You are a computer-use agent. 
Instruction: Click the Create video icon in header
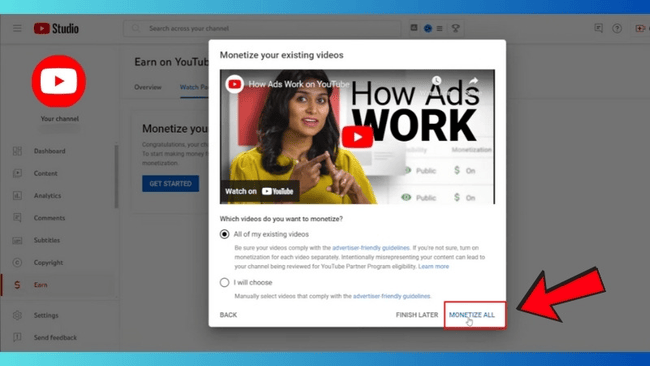[x=640, y=28]
